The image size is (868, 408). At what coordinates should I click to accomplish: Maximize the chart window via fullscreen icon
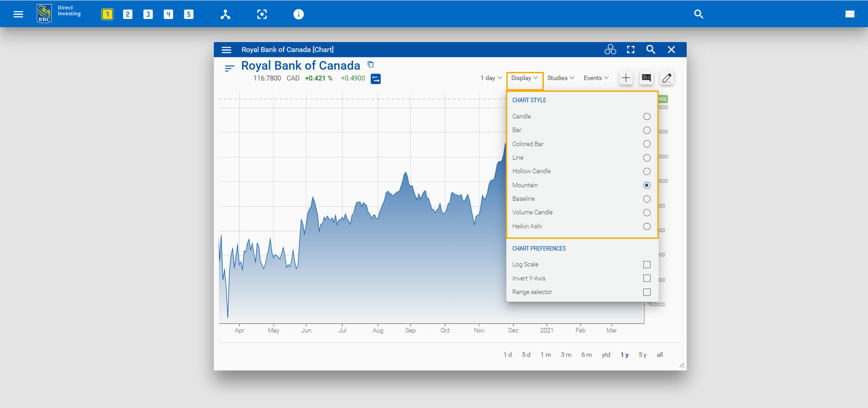coord(630,49)
